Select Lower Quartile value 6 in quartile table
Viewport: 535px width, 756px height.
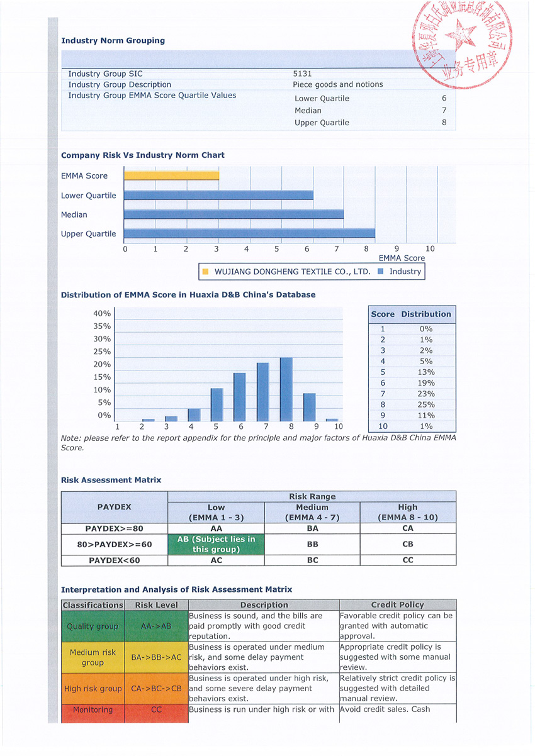tap(444, 99)
